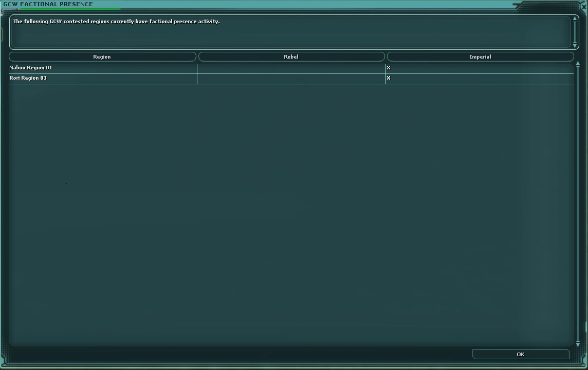Screen dimensions: 588x370
Task: Select the Naboo Region 01 row
Action: (291, 68)
